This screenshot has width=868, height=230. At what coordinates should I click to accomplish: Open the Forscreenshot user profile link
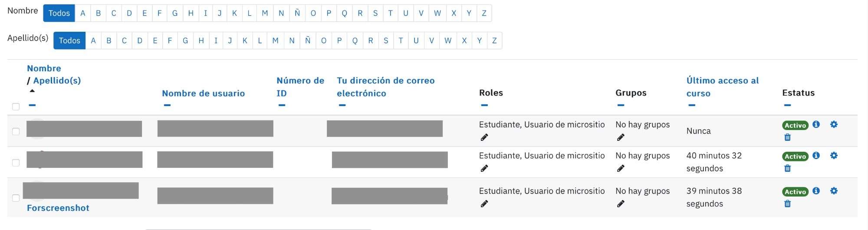(x=58, y=208)
